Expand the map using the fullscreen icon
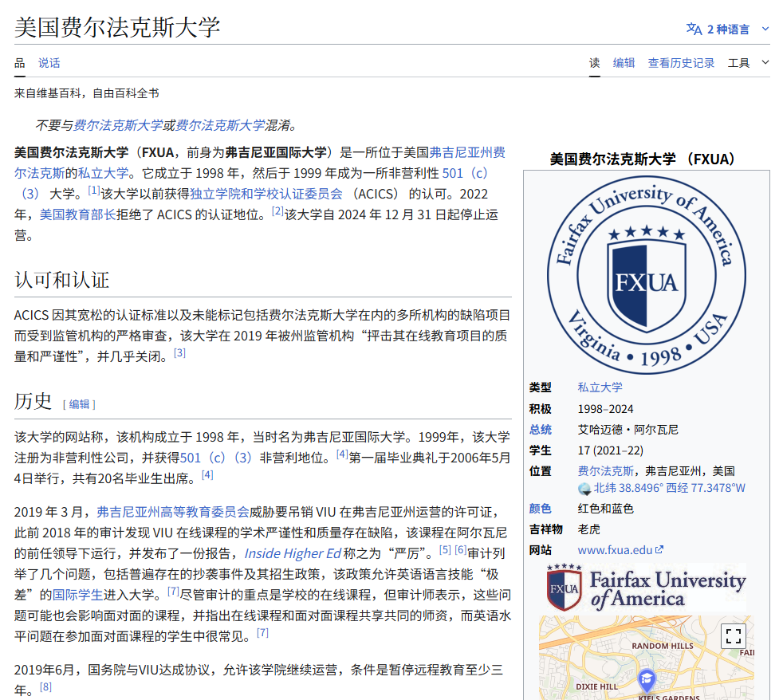The height and width of the screenshot is (700, 779). [x=734, y=635]
